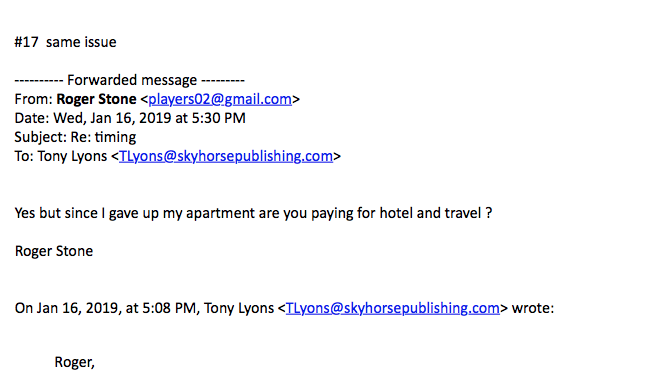
Task: Click the "Forwarded message" separator line
Action: (129, 80)
